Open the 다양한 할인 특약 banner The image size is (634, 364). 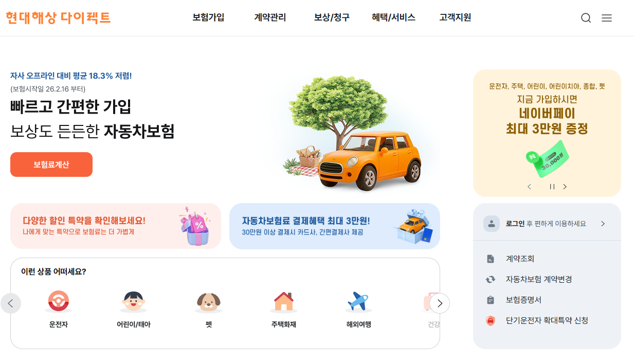(116, 226)
